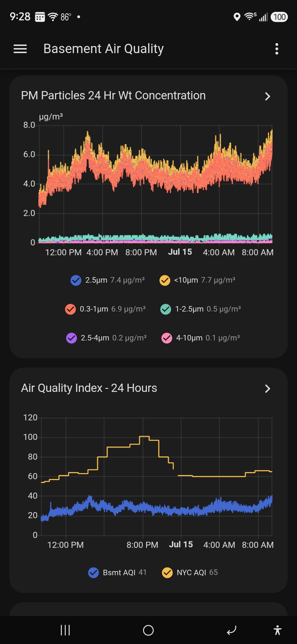Hide the 1-2.5µm data series
Image resolution: width=297 pixels, height=644 pixels.
click(x=166, y=309)
